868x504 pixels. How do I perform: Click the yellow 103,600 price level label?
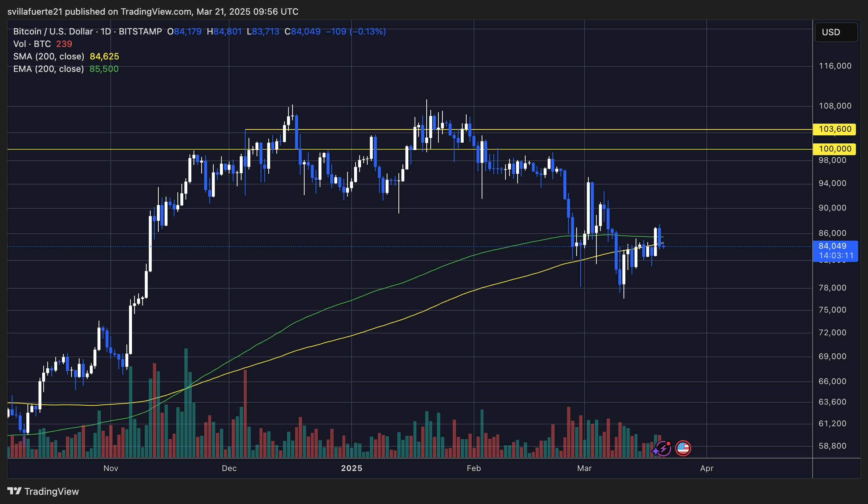(x=834, y=129)
